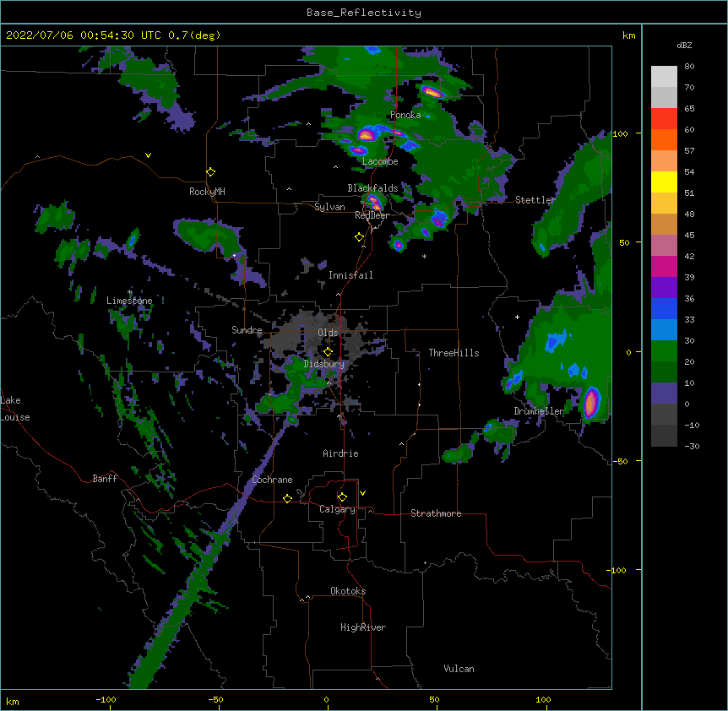Select the Didsbury label
Screen dimensions: 728x711
click(324, 364)
